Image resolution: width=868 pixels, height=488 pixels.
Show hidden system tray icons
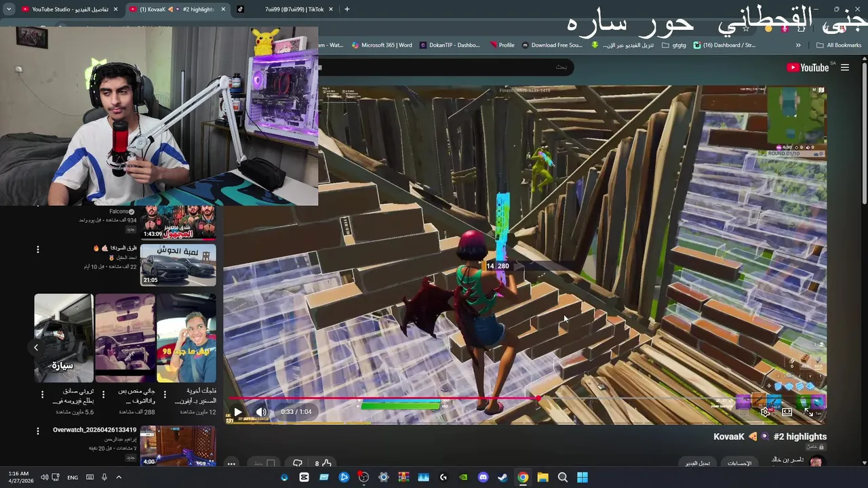pos(119,477)
